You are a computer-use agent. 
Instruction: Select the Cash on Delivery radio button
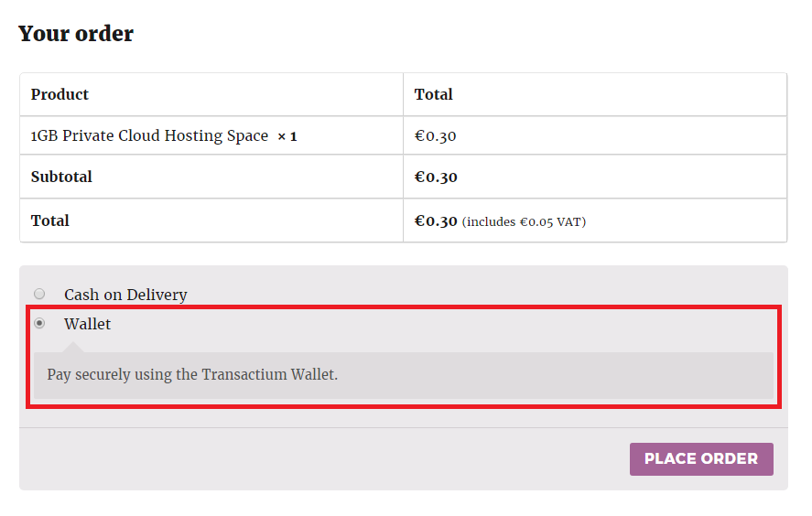pos(39,295)
